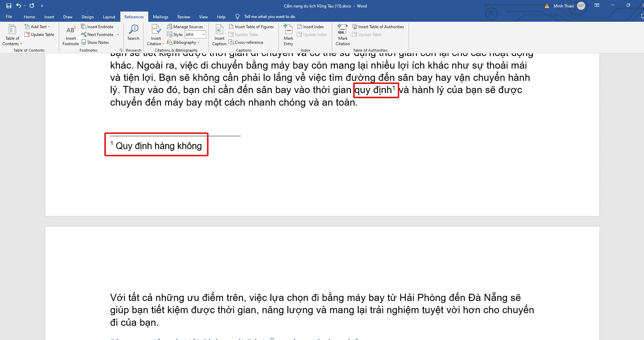Open the Customize Quick Access Toolbar dropdown
Screen dimensions: 644x340
tap(42, 6)
